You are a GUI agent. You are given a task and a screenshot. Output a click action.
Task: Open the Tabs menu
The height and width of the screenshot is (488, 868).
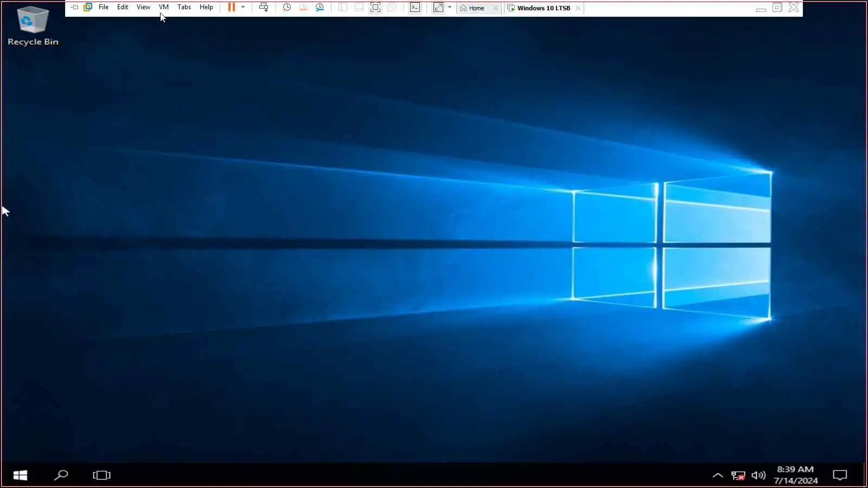point(184,7)
